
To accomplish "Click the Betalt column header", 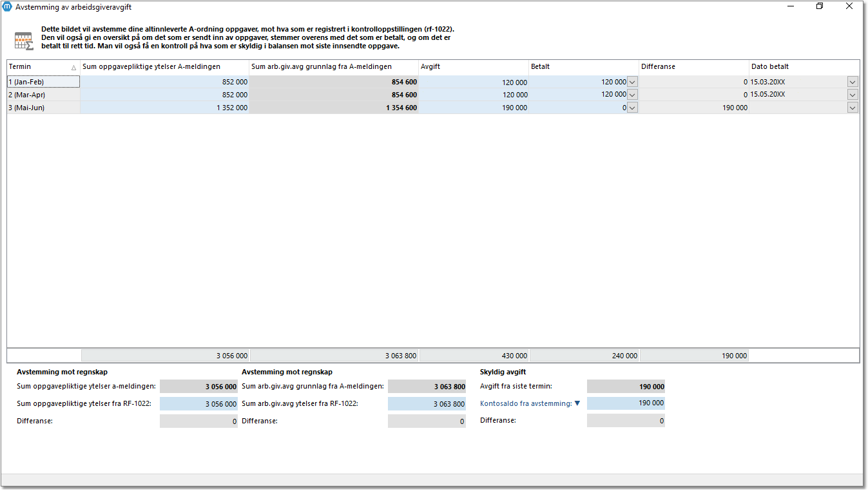I will click(584, 67).
